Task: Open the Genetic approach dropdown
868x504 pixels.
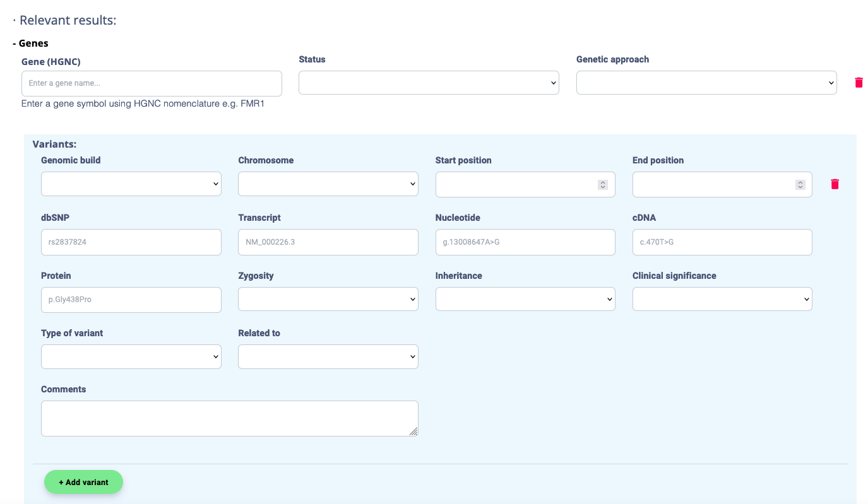Action: [706, 83]
